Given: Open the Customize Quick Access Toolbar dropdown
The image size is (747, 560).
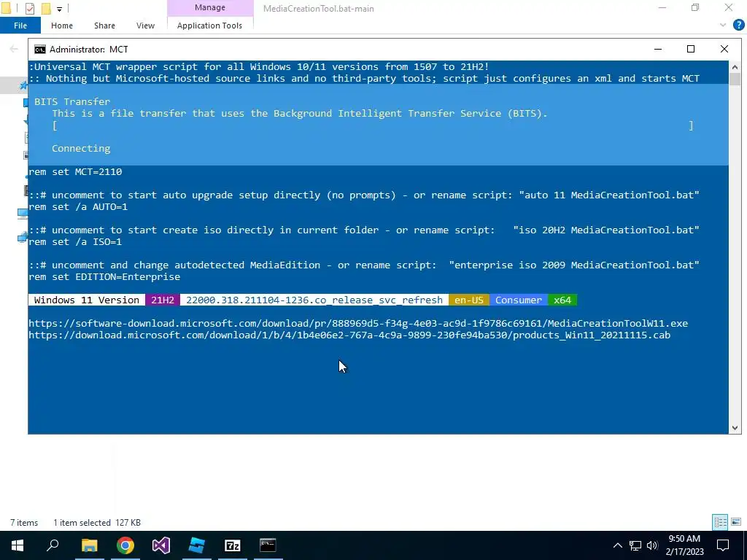Looking at the screenshot, I should [x=59, y=9].
